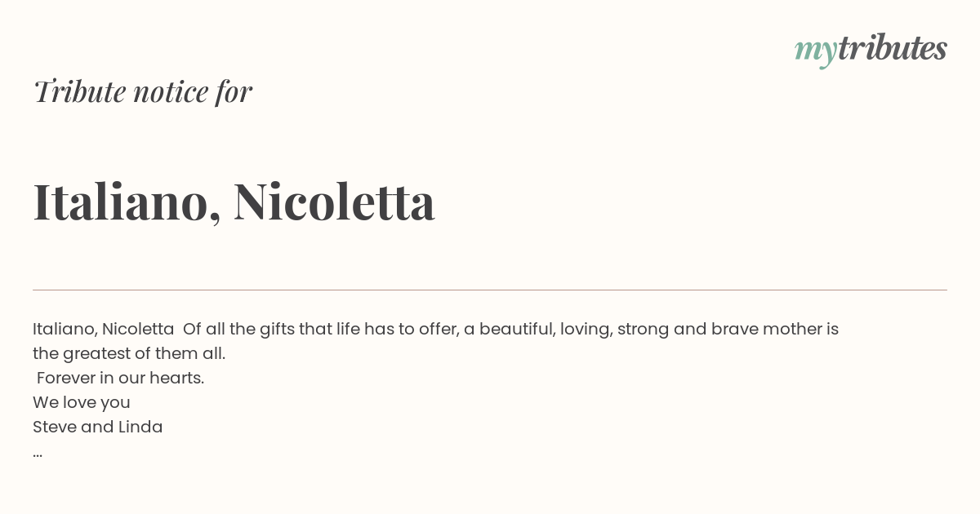Screen dimensions: 980x514
Task: Click the "We love you" line
Action: (82, 403)
